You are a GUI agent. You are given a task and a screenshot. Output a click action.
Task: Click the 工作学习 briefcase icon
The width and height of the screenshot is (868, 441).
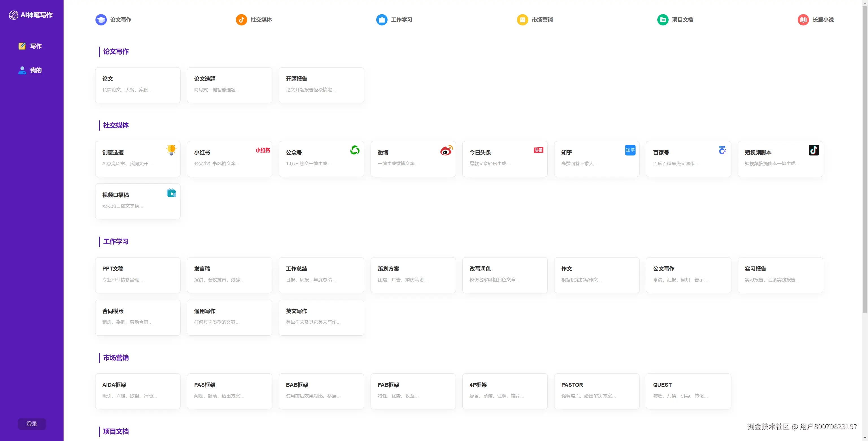click(x=381, y=20)
